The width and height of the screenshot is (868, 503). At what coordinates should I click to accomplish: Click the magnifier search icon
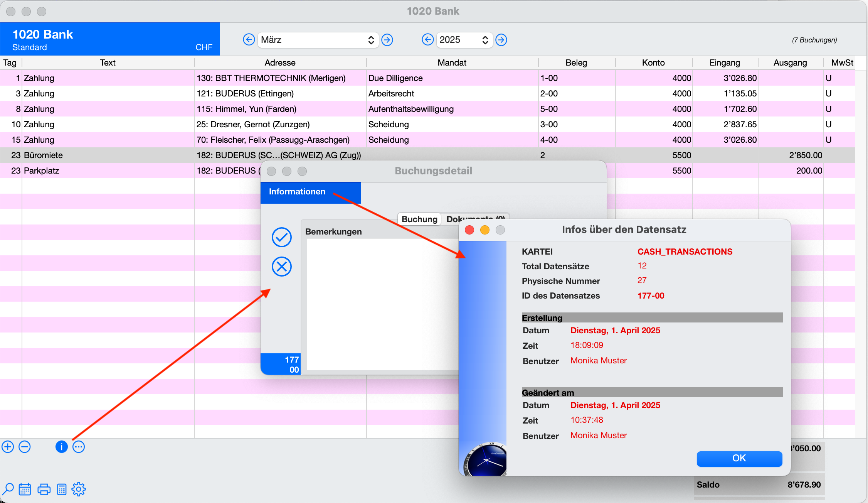(8, 489)
